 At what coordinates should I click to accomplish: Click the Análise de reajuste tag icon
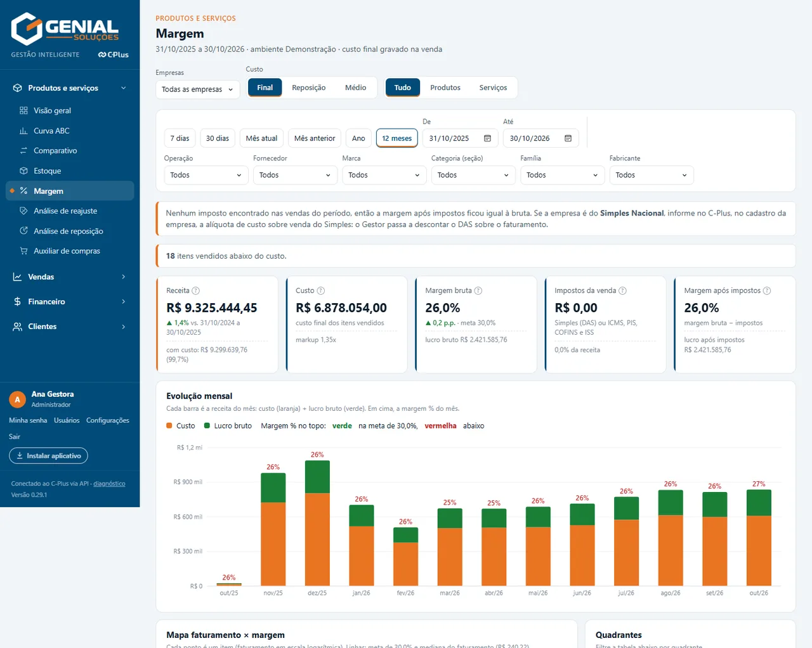click(23, 211)
